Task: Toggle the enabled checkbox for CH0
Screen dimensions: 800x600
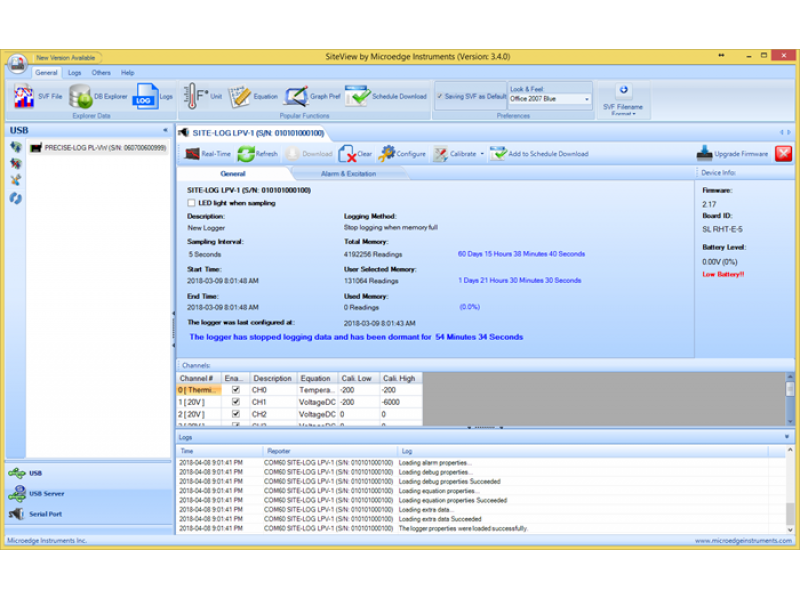Action: 236,390
